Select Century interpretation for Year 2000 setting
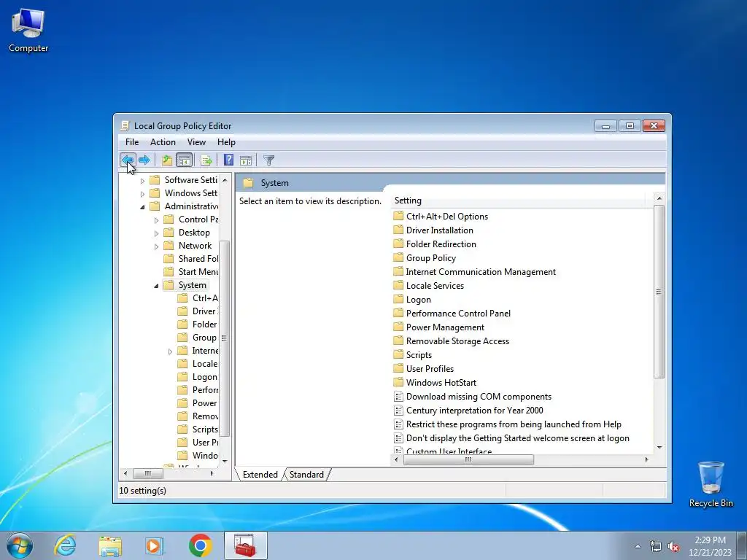This screenshot has width=747, height=560. coord(468,410)
